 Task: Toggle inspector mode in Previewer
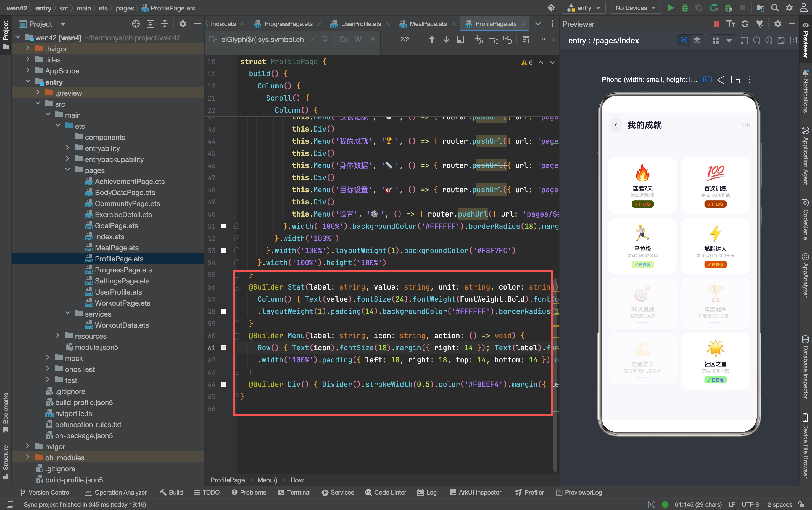pos(684,41)
